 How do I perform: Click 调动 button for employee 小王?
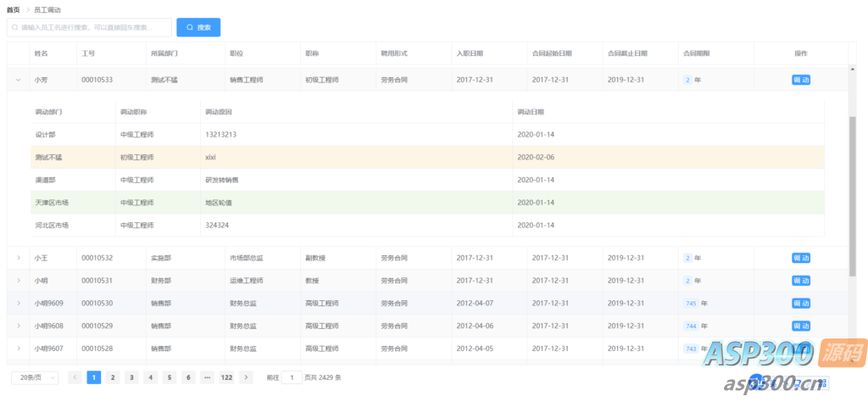(x=800, y=258)
